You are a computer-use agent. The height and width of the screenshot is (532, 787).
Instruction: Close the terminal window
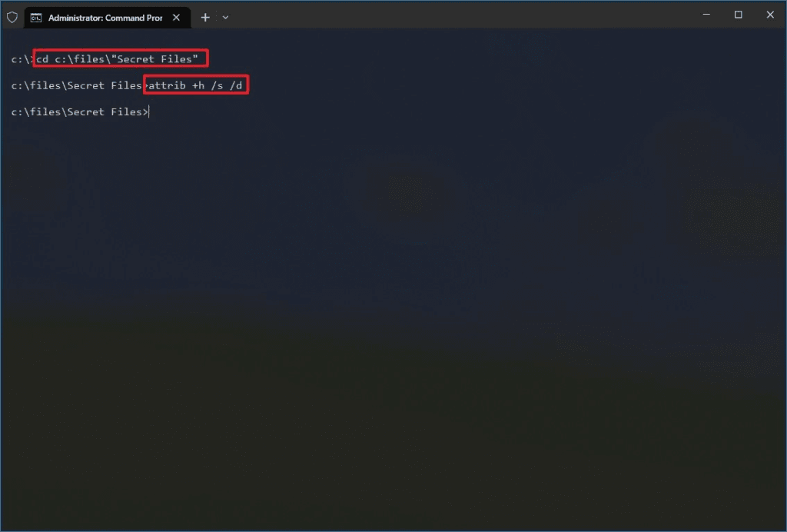coord(770,15)
